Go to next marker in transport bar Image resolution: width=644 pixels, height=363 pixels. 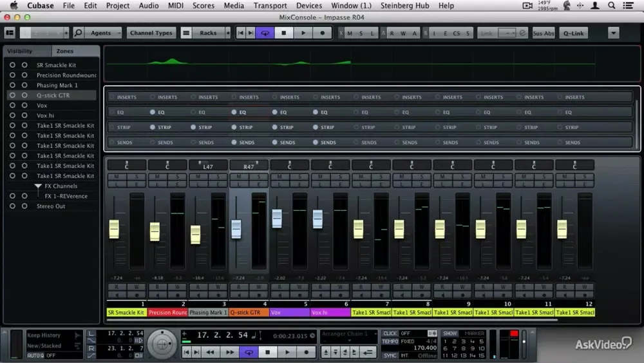196,352
